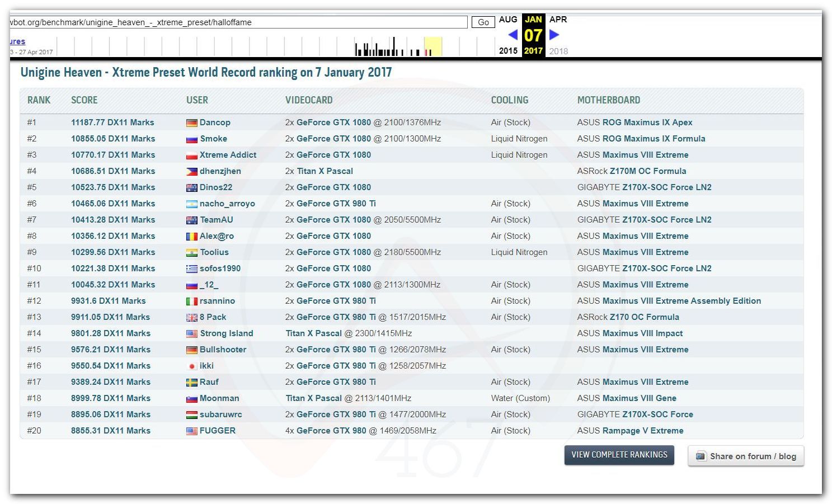Click the Hungarian flag beside subaruwrc

point(191,415)
